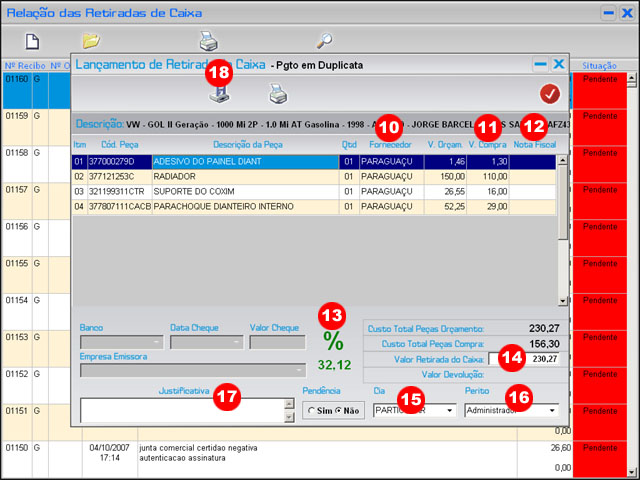Click the magnifier search icon
The height and width of the screenshot is (480, 640).
(x=324, y=41)
